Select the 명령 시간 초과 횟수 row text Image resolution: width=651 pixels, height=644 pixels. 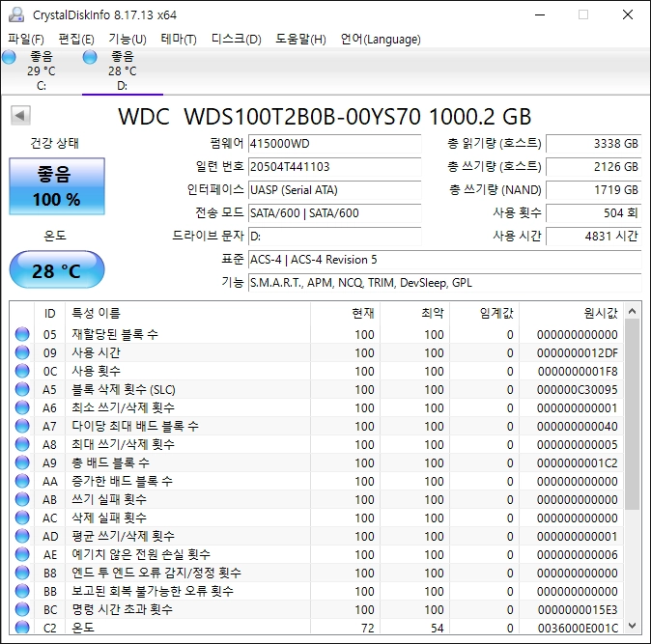[x=122, y=609]
